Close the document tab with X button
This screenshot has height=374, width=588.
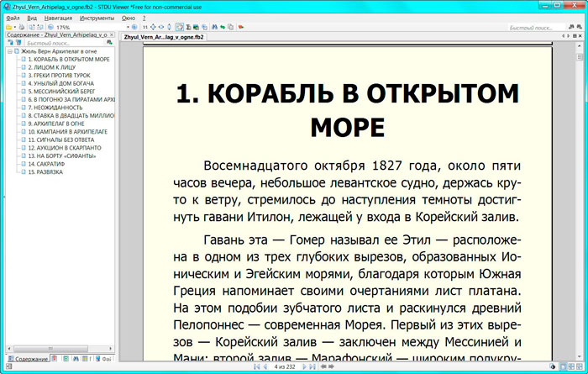(580, 36)
